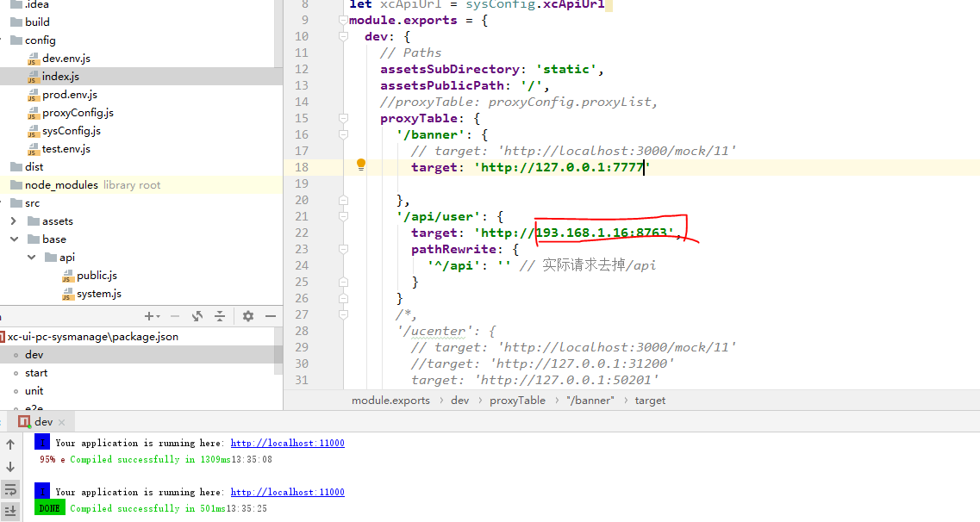This screenshot has width=980, height=522.
Task: Select the dev npm script
Action: (x=34, y=355)
